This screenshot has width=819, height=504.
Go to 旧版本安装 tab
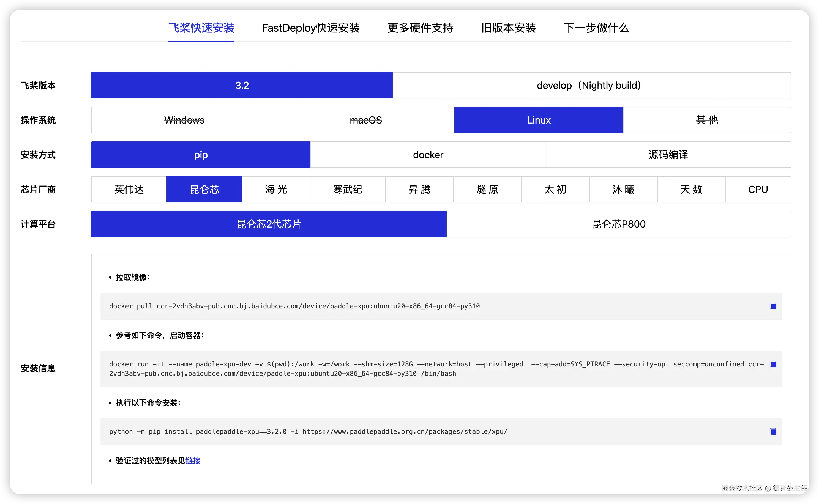pyautogui.click(x=508, y=28)
